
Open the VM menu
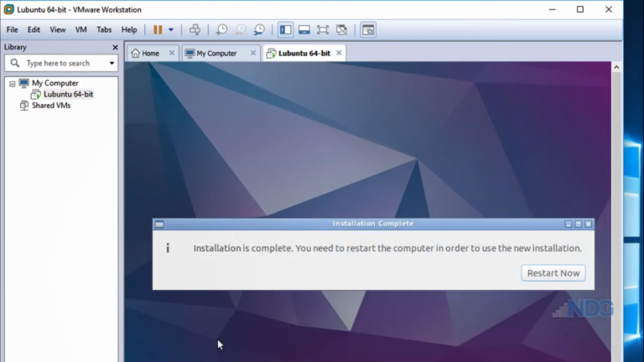[x=80, y=29]
